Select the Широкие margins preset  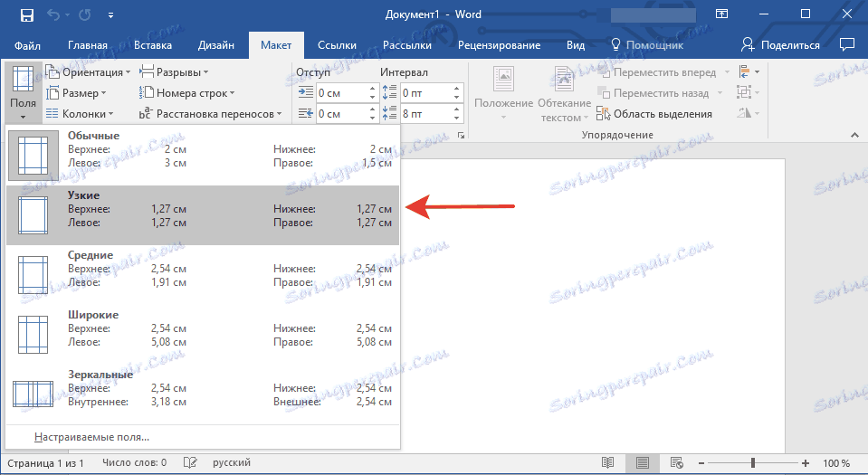203,335
